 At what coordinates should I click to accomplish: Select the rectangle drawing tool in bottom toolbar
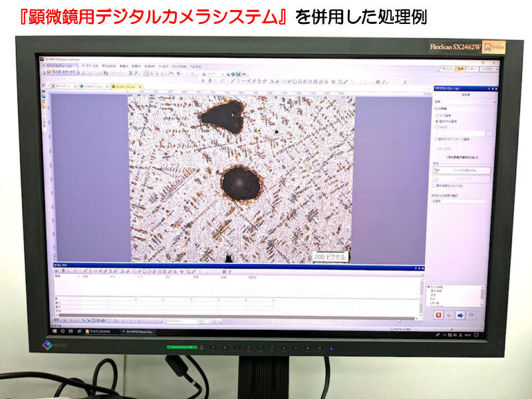click(93, 321)
